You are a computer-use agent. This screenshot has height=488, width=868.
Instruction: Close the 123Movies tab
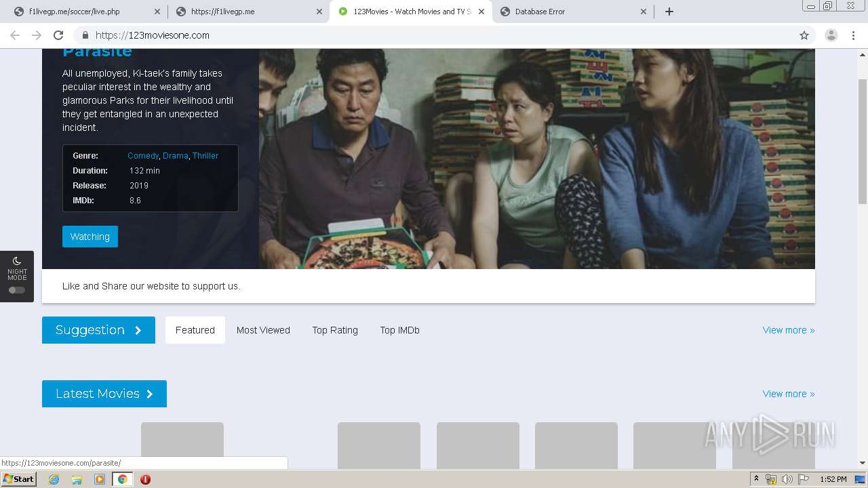(481, 12)
